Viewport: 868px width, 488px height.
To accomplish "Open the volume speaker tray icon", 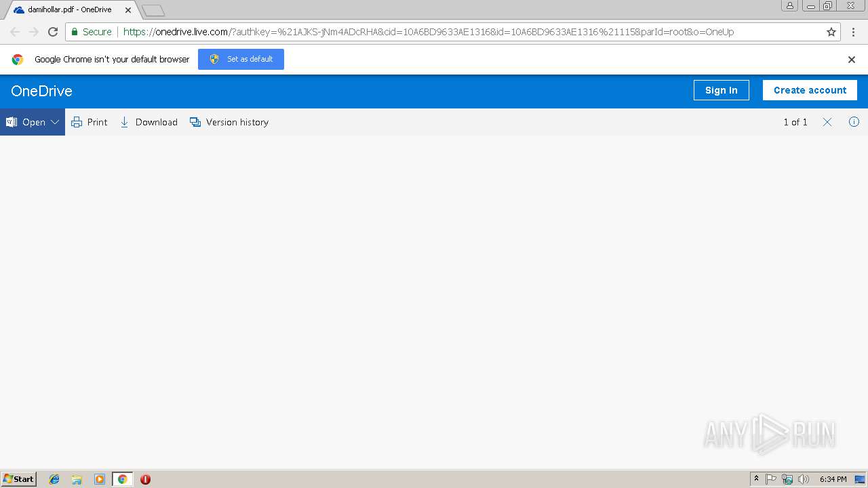I will [804, 479].
